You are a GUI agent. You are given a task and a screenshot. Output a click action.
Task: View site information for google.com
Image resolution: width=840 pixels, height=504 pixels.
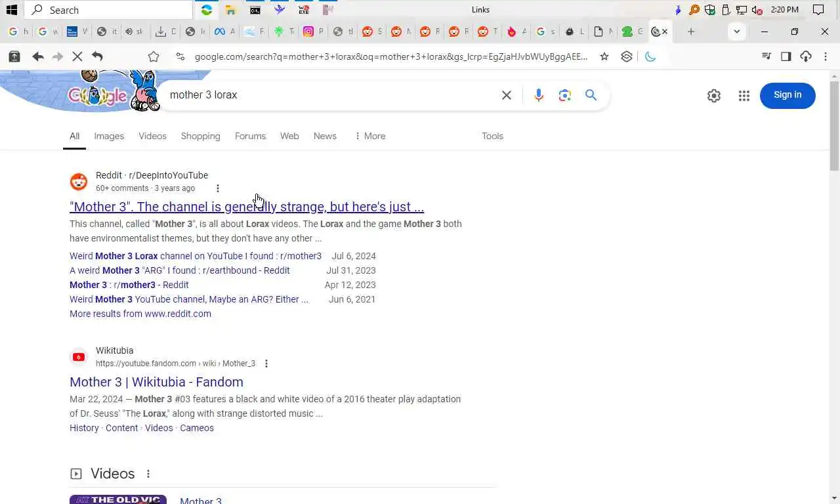point(180,56)
